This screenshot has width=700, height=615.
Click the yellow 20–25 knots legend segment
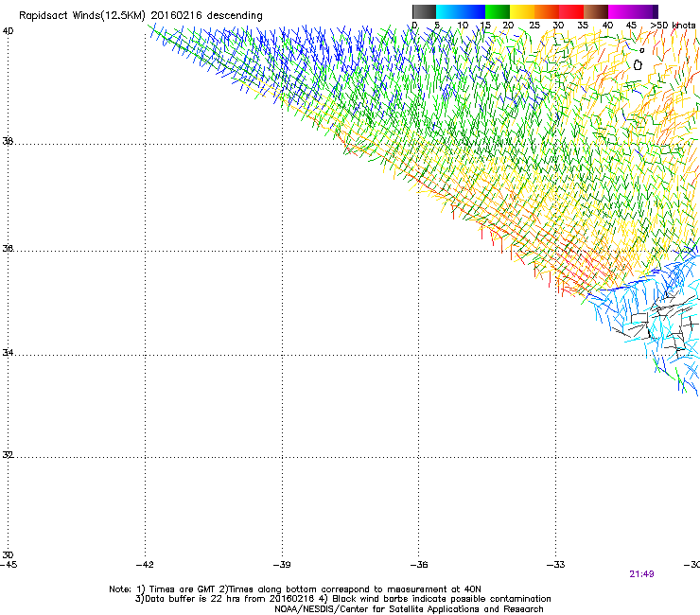click(x=522, y=11)
